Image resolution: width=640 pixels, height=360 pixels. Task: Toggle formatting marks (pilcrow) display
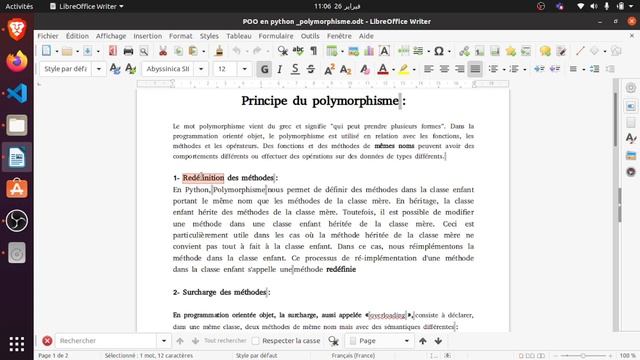(313, 51)
